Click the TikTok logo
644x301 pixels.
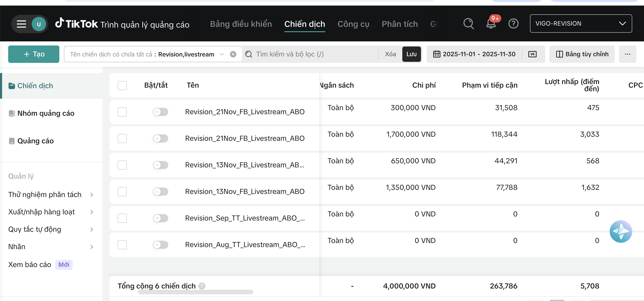[76, 24]
